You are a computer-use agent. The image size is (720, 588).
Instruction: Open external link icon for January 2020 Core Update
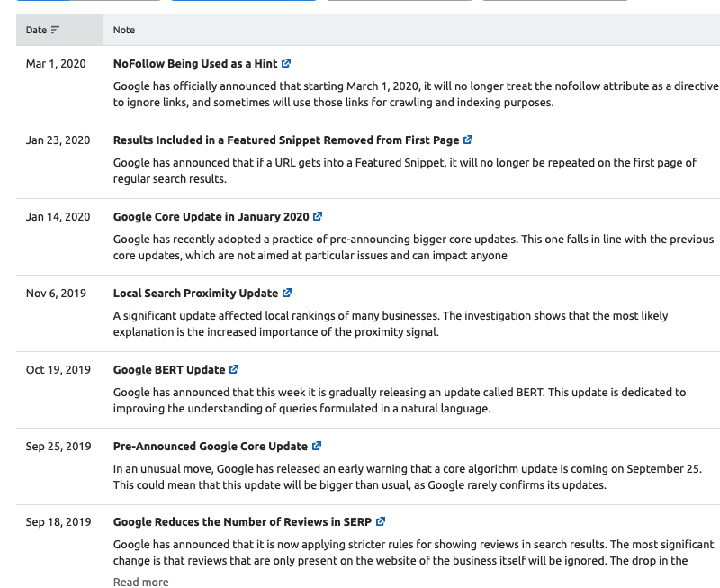coord(318,217)
